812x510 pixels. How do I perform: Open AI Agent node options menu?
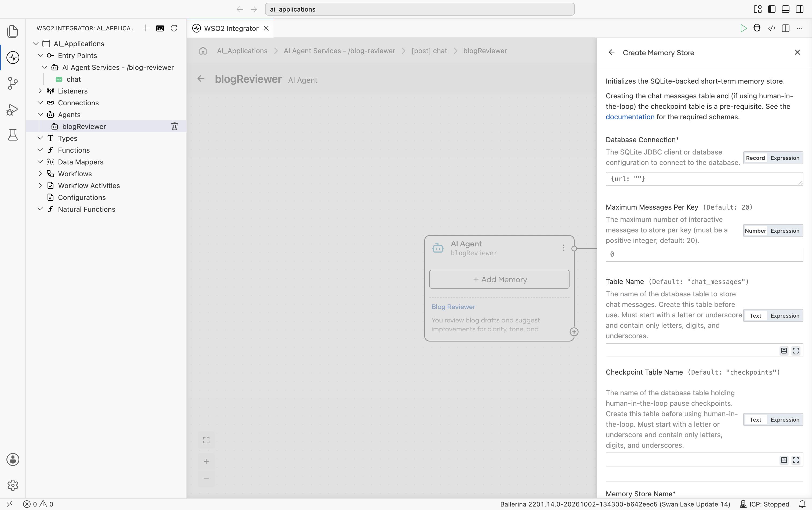pos(563,248)
